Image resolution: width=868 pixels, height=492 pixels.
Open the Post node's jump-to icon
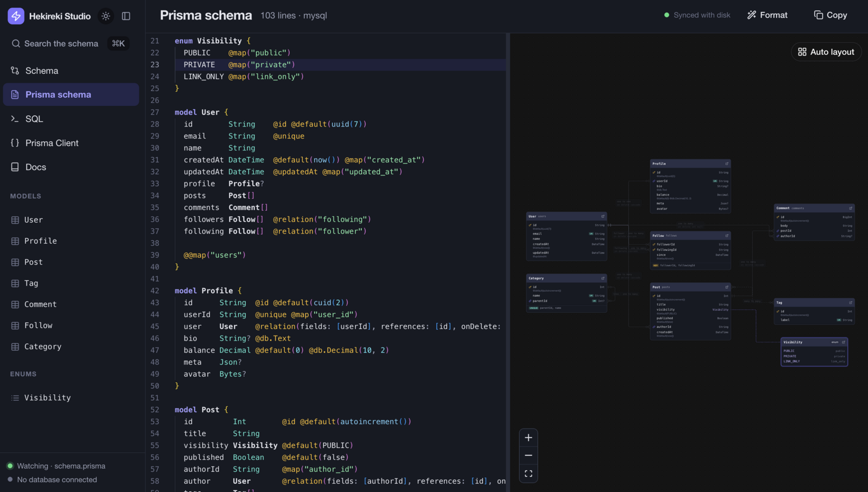click(727, 287)
